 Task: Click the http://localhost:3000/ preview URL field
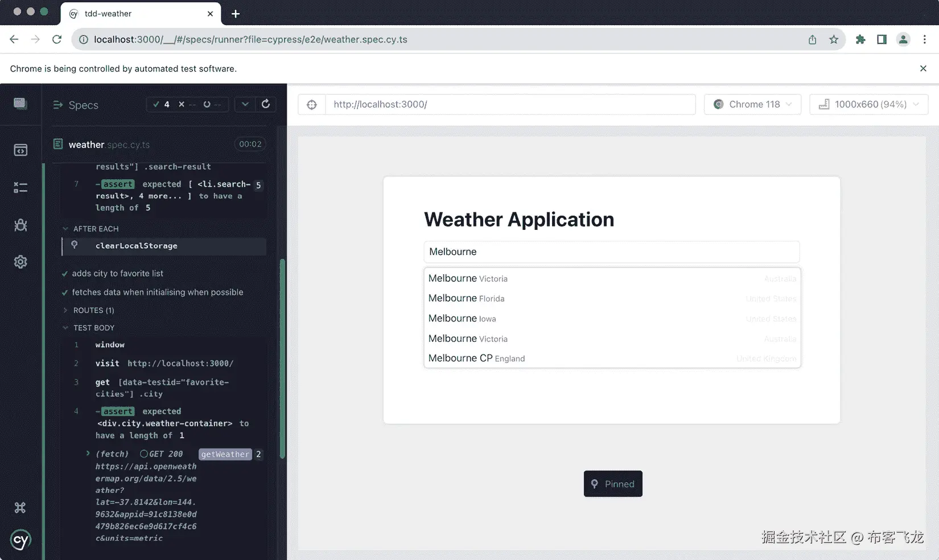point(510,104)
